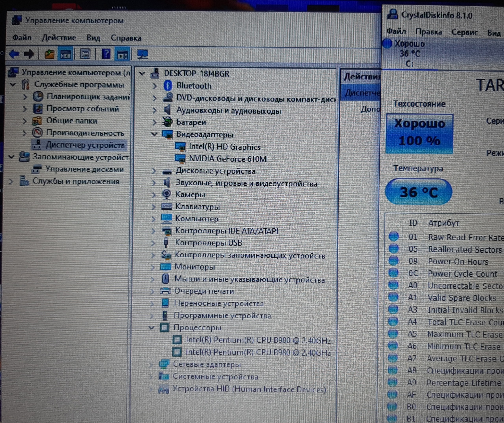The image size is (504, 423).
Task: Click the Контроллеры USB plug icon
Action: coord(166,242)
